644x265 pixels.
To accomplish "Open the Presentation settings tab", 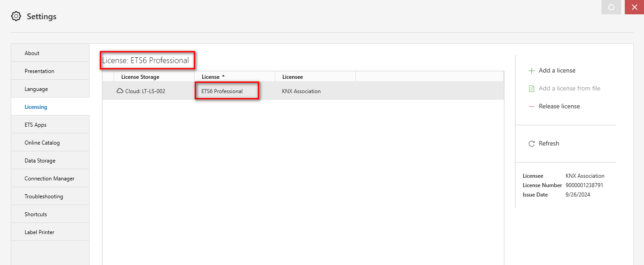I will coord(50,71).
